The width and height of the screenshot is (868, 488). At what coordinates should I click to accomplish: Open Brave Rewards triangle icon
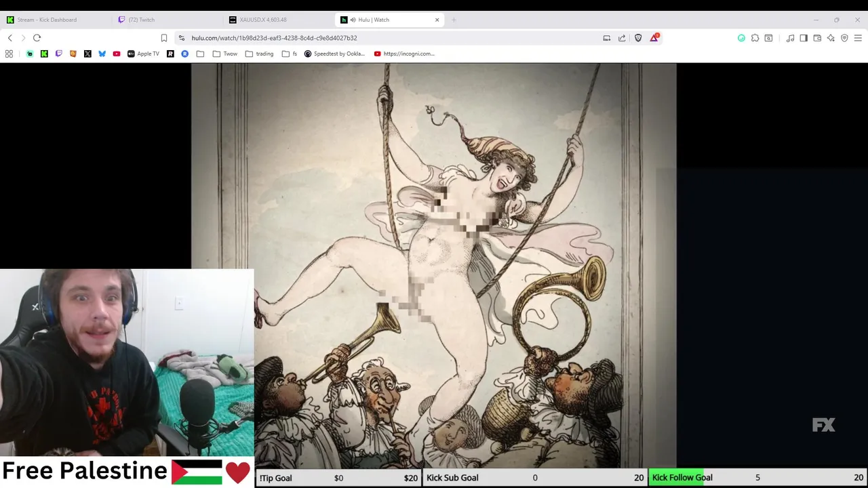tap(654, 38)
